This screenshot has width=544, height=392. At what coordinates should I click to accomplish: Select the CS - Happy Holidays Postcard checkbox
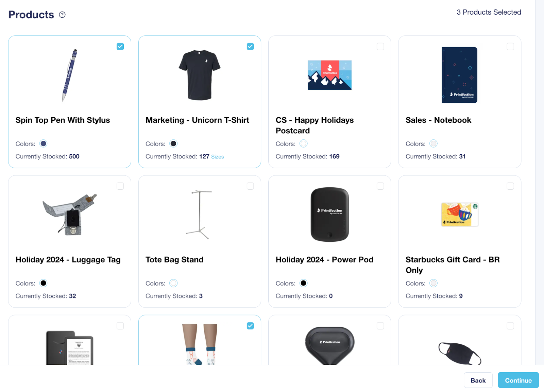coord(380,47)
